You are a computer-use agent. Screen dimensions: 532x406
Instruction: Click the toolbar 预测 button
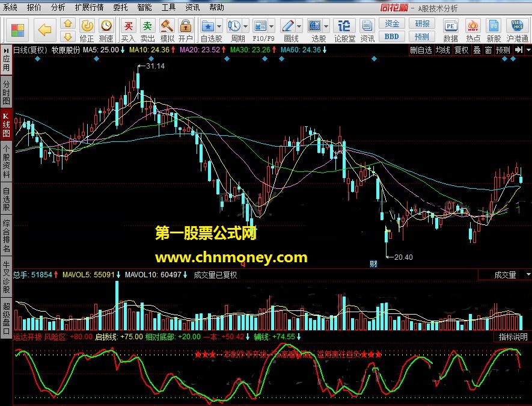(422, 36)
